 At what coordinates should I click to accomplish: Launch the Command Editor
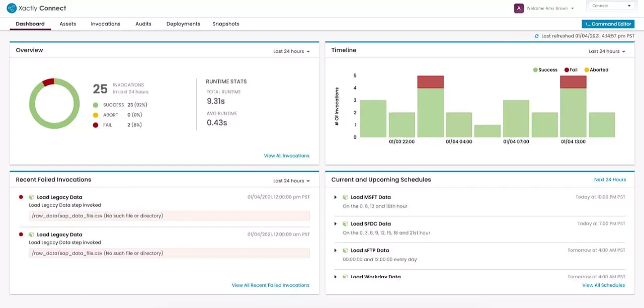click(x=608, y=24)
